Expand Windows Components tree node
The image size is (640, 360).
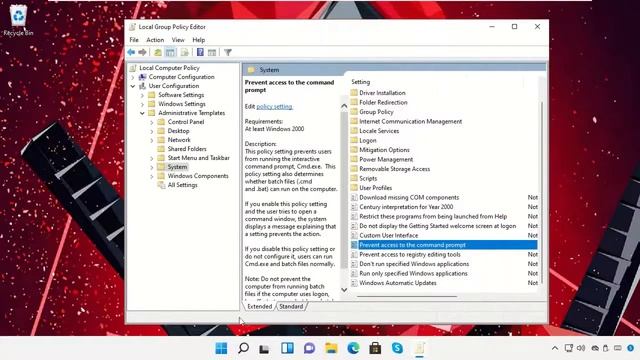(151, 176)
